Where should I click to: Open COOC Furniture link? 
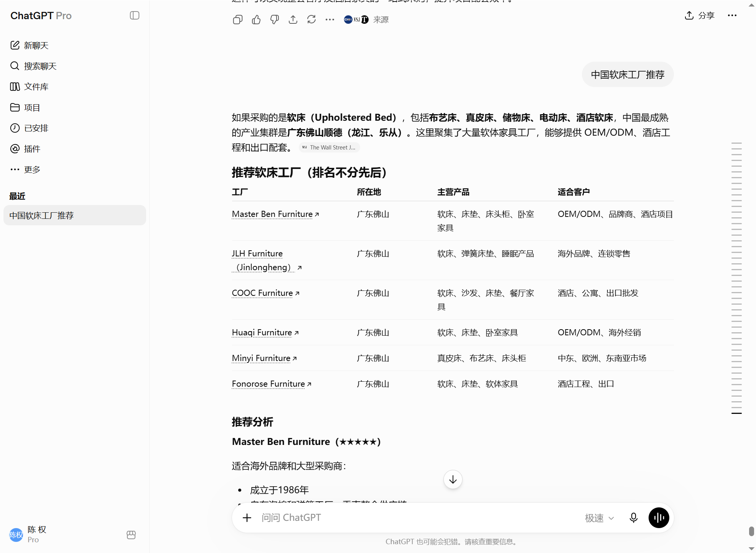click(265, 293)
